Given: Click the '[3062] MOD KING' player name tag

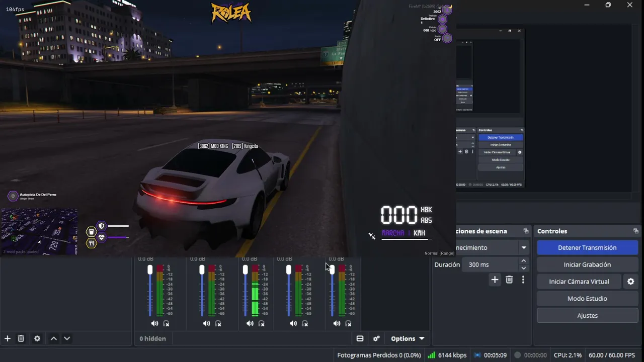Looking at the screenshot, I should tap(213, 146).
